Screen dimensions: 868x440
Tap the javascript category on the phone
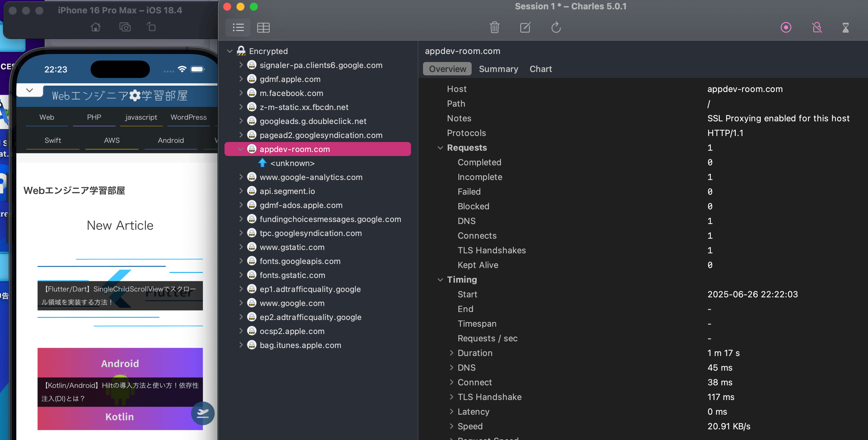point(141,117)
